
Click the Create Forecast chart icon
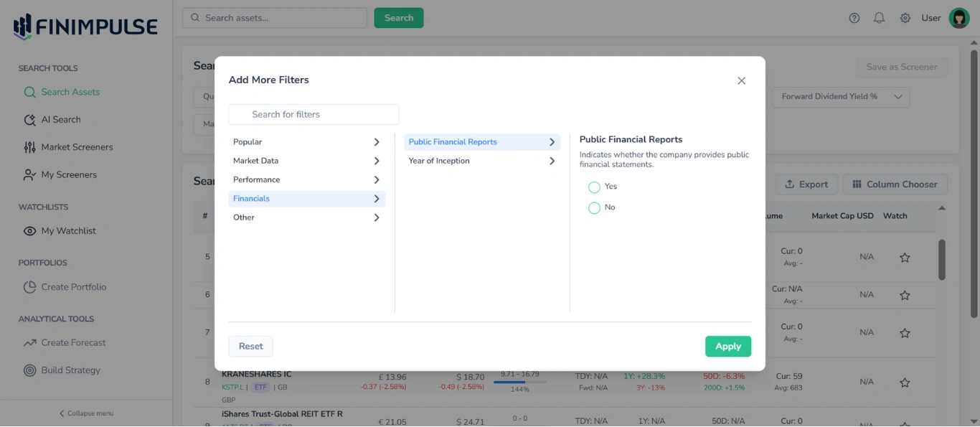tap(29, 342)
